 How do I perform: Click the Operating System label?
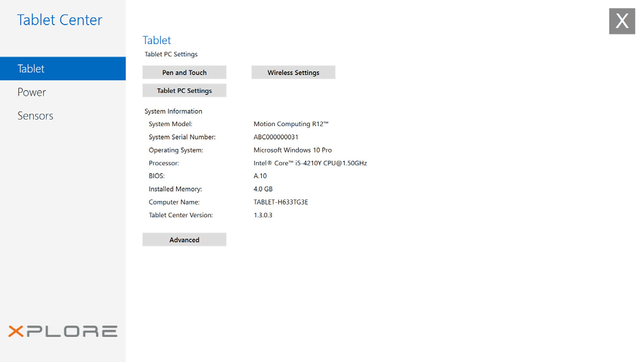[x=175, y=150]
